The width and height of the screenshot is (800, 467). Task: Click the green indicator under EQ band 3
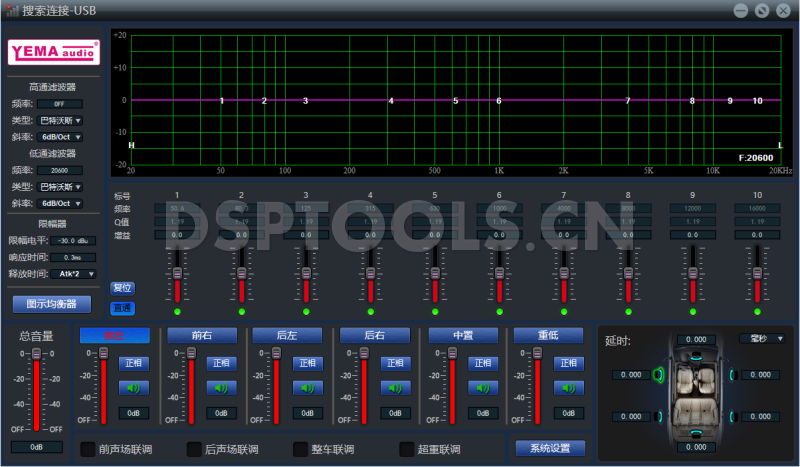(x=306, y=311)
